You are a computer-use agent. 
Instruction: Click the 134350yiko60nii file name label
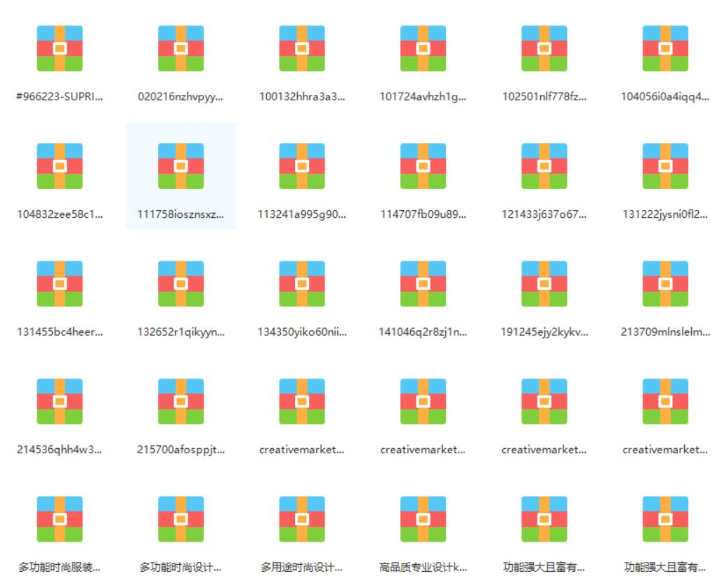[x=302, y=332]
